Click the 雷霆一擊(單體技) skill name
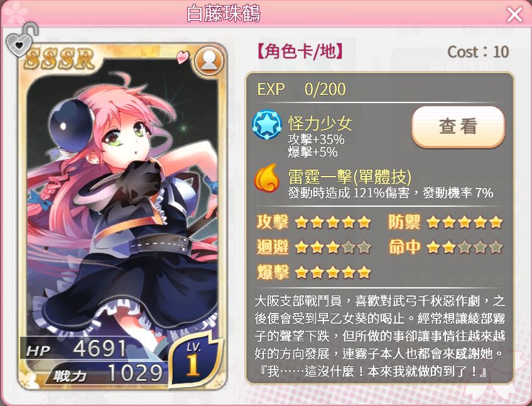Viewport: 532px width, 406px height. click(x=349, y=177)
